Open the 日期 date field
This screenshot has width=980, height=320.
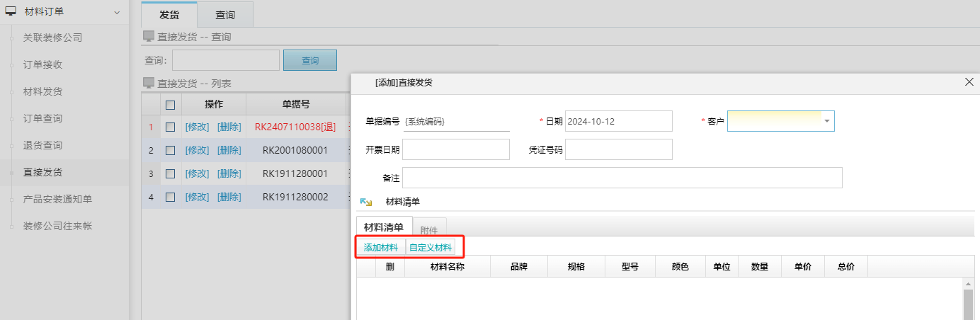click(x=618, y=121)
